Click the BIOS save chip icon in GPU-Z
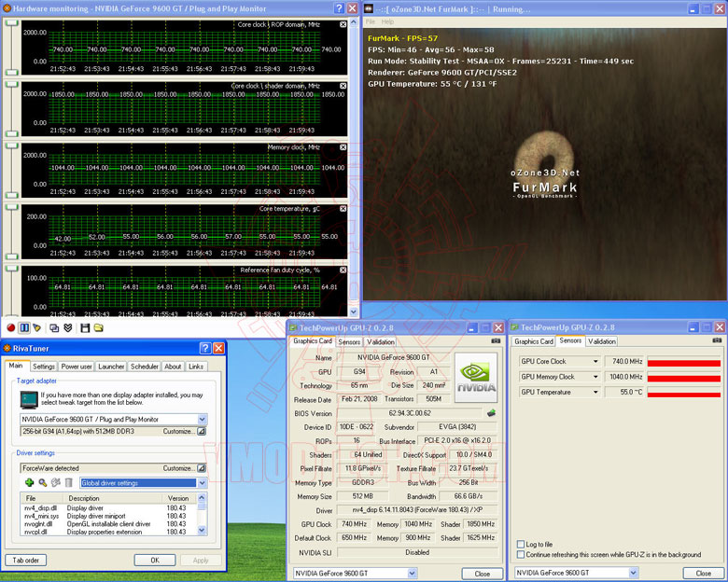This screenshot has width=728, height=582. [491, 412]
